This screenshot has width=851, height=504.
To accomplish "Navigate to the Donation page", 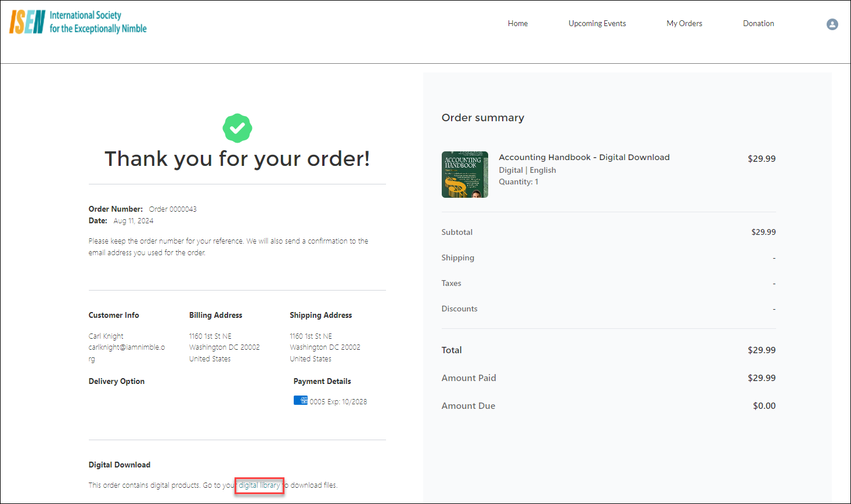I will pyautogui.click(x=758, y=24).
